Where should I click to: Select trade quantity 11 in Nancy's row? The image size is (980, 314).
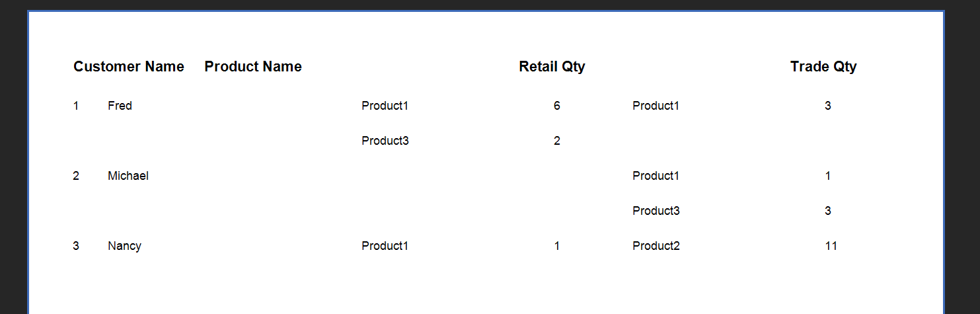pos(831,246)
